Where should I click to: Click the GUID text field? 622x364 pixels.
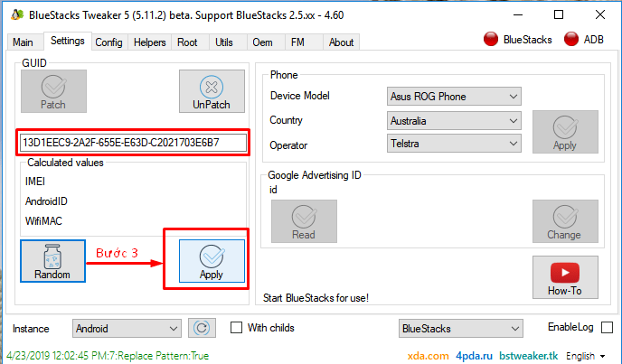click(133, 143)
